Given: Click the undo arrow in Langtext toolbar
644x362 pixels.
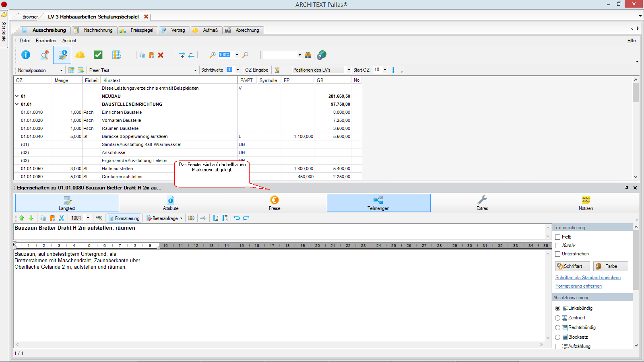Looking at the screenshot, I should click(x=237, y=218).
